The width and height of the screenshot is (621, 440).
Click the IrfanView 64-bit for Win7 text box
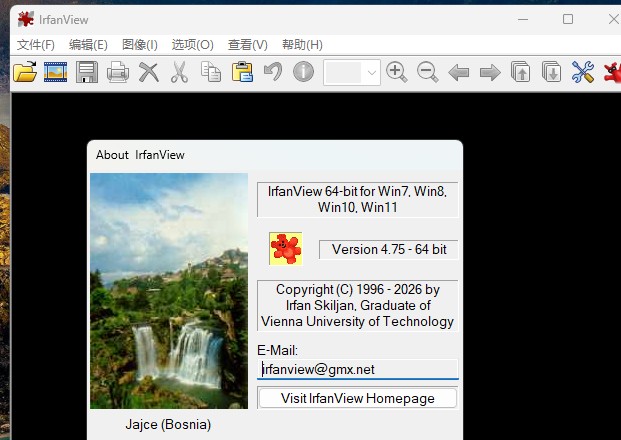[x=358, y=199]
